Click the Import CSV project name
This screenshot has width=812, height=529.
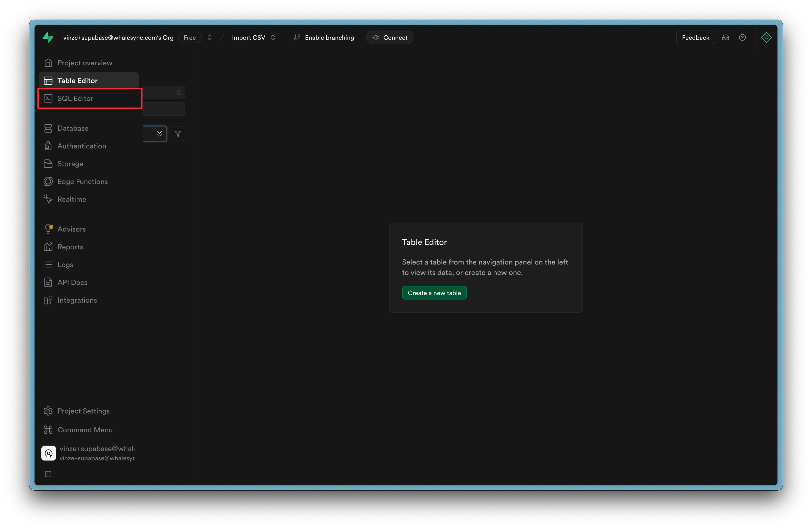[248, 37]
